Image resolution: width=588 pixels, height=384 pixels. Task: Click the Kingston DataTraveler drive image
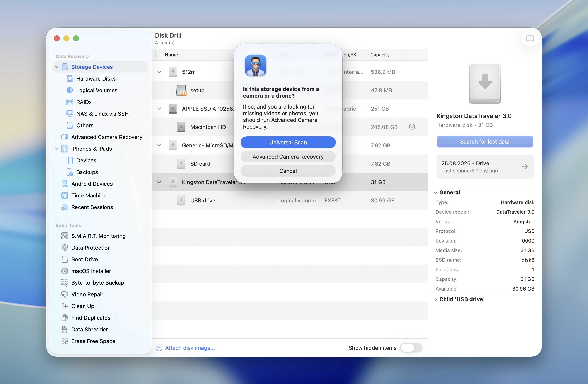(x=485, y=84)
